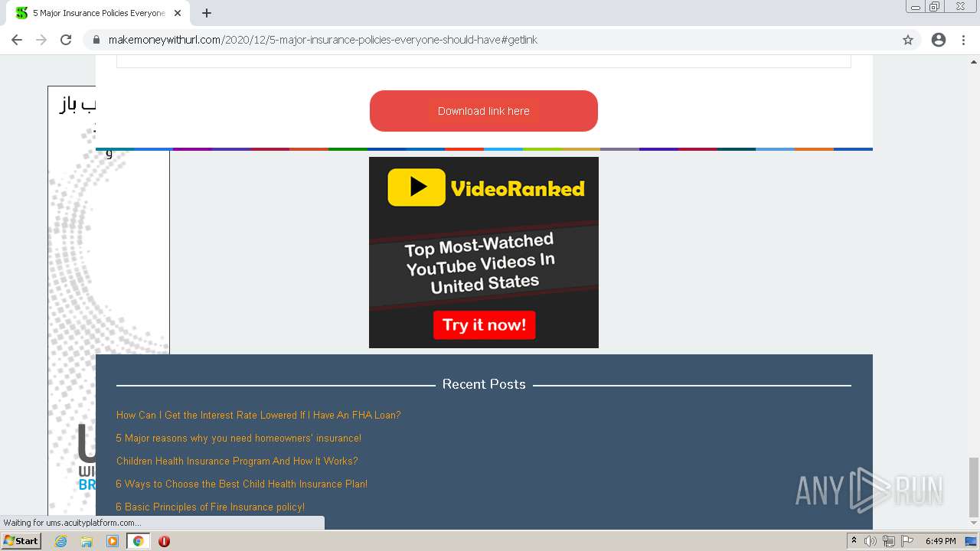This screenshot has height=551, width=980.
Task: Show hidden system tray icons
Action: pos(854,541)
